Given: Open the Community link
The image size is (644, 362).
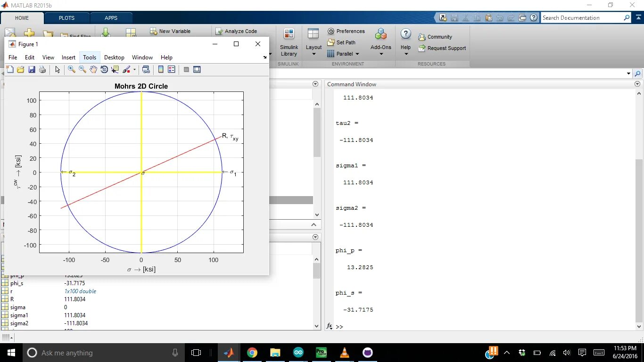Looking at the screenshot, I should click(435, 37).
